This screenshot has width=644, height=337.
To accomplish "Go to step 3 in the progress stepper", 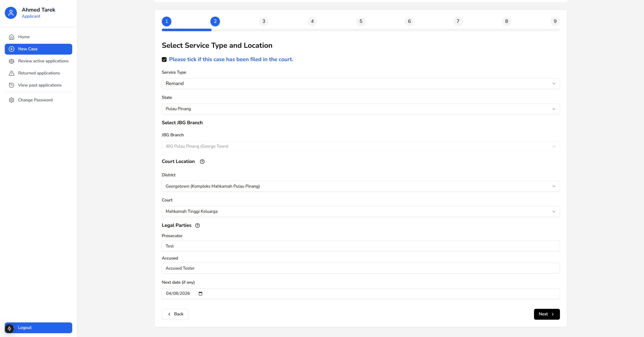I will [x=263, y=21].
